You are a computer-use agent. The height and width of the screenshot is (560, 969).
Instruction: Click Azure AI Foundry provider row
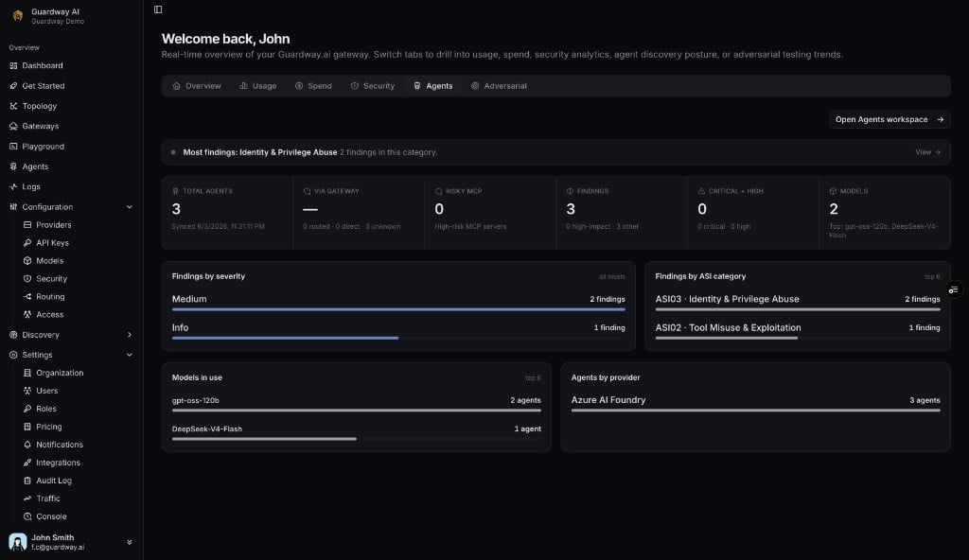click(756, 404)
